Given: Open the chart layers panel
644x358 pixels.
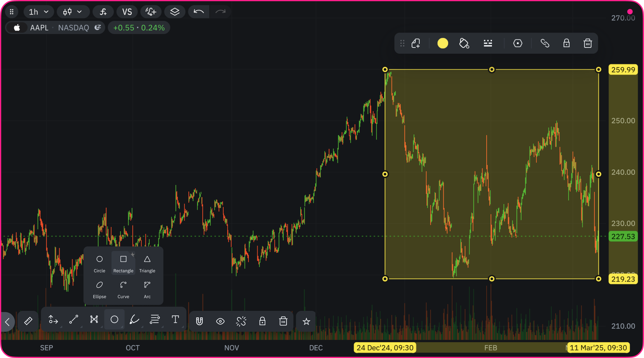Looking at the screenshot, I should 175,12.
